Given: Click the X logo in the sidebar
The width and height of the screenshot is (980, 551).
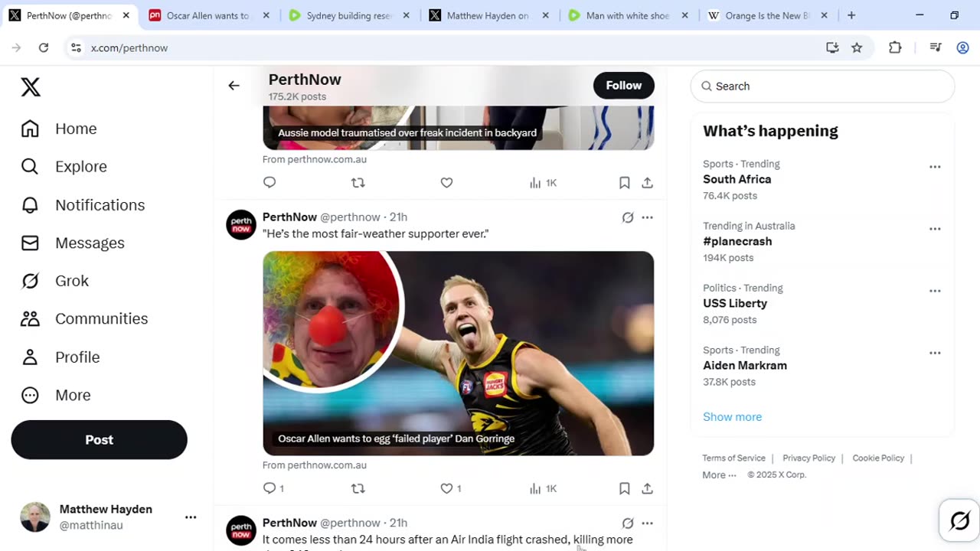Looking at the screenshot, I should tap(31, 87).
